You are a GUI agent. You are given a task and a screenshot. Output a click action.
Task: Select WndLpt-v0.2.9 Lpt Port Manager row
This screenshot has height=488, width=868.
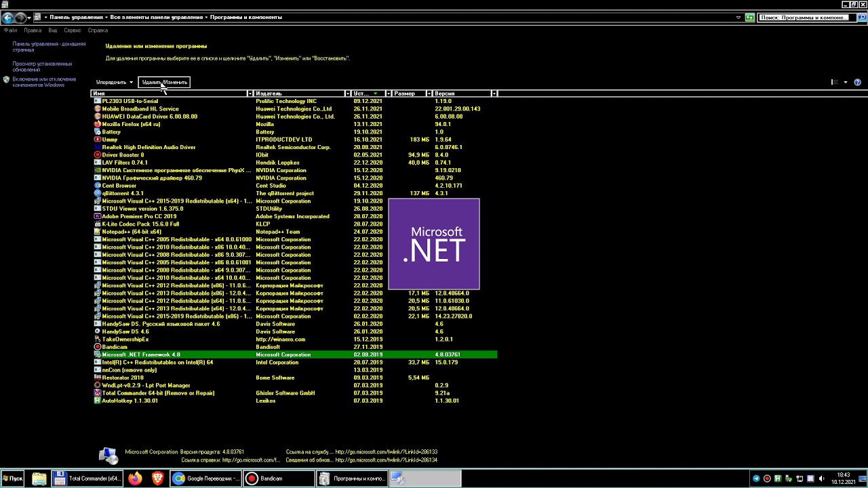point(294,385)
